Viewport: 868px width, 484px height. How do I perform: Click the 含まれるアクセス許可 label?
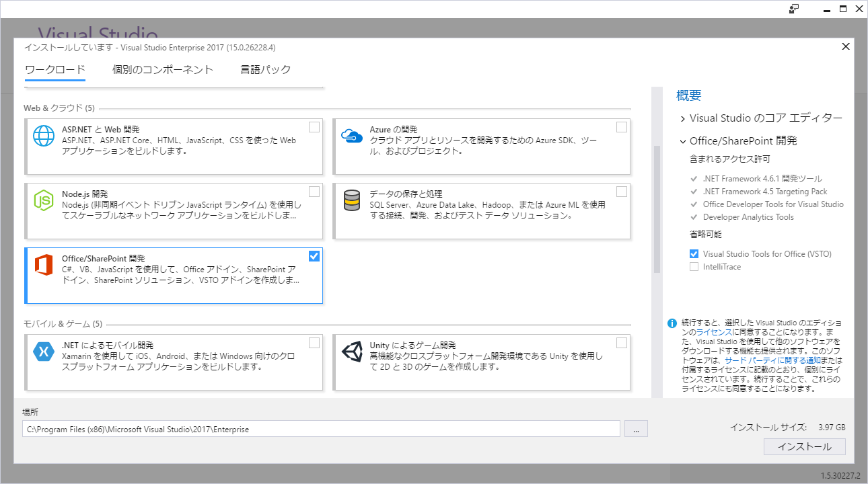pyautogui.click(x=730, y=160)
